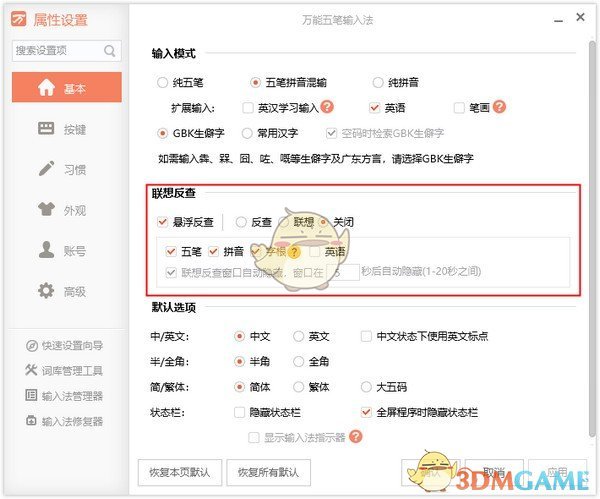600x499 pixels.
Task: Click 恢复本页默认 button
Action: tap(180, 472)
